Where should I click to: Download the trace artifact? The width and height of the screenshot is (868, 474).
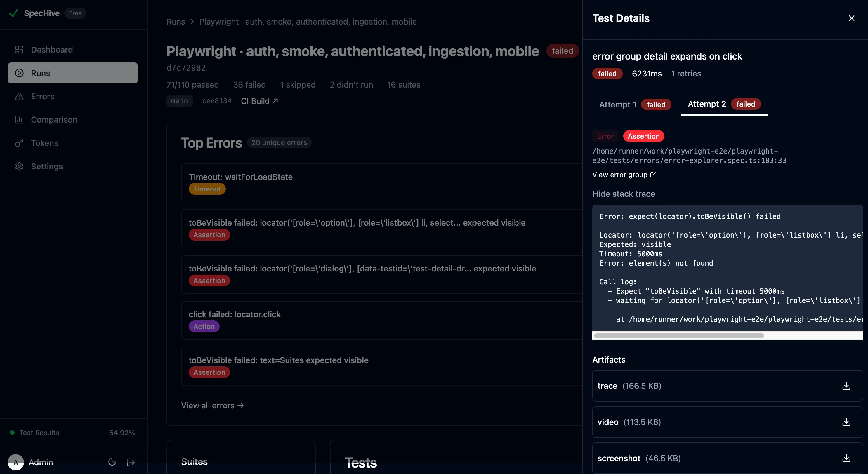pos(846,386)
